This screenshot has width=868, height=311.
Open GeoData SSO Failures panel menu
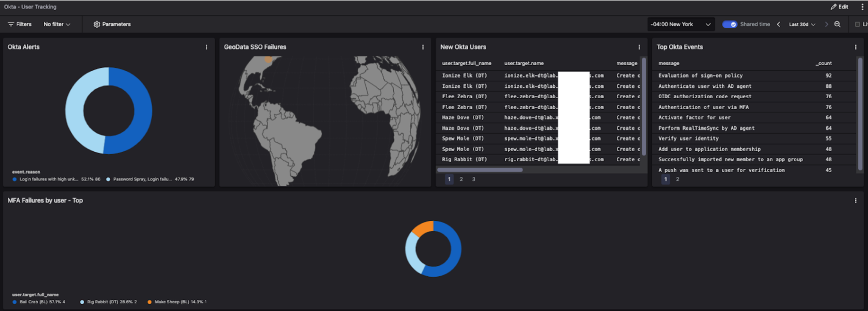point(423,47)
